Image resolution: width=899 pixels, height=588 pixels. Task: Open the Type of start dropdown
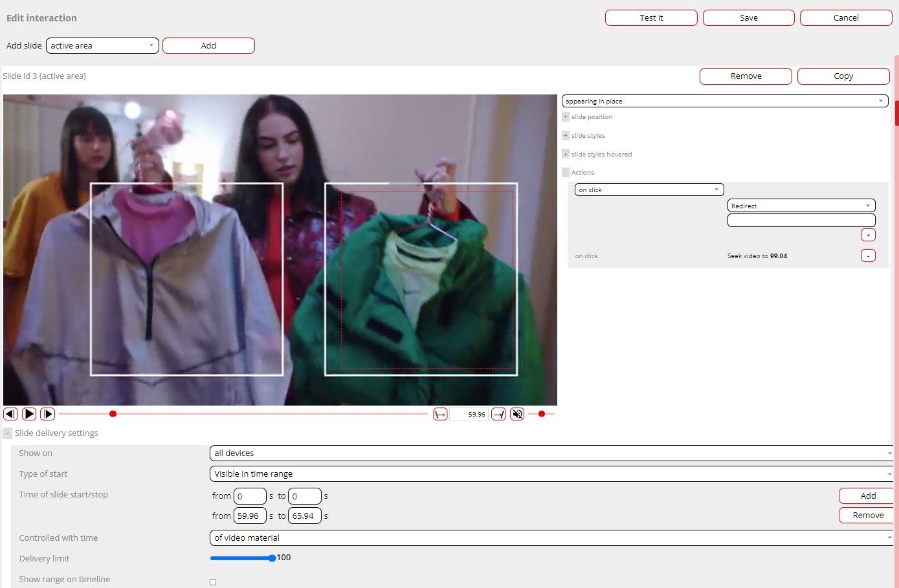551,474
